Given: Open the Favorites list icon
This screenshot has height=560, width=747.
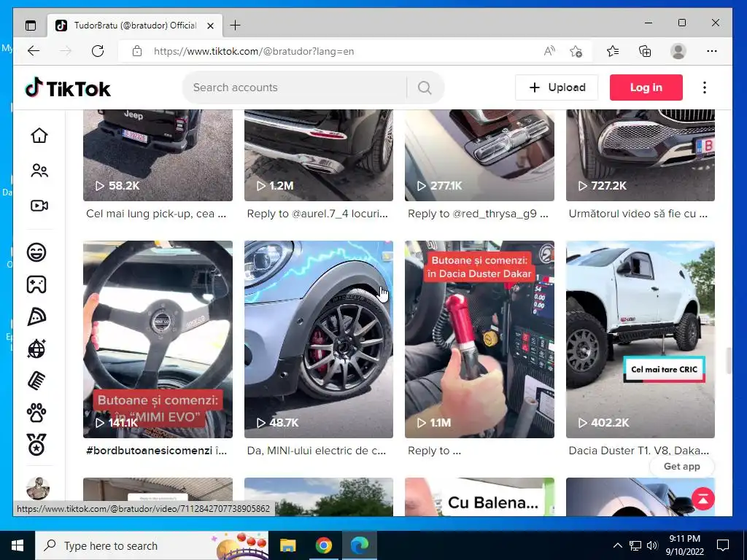Looking at the screenshot, I should tap(613, 51).
